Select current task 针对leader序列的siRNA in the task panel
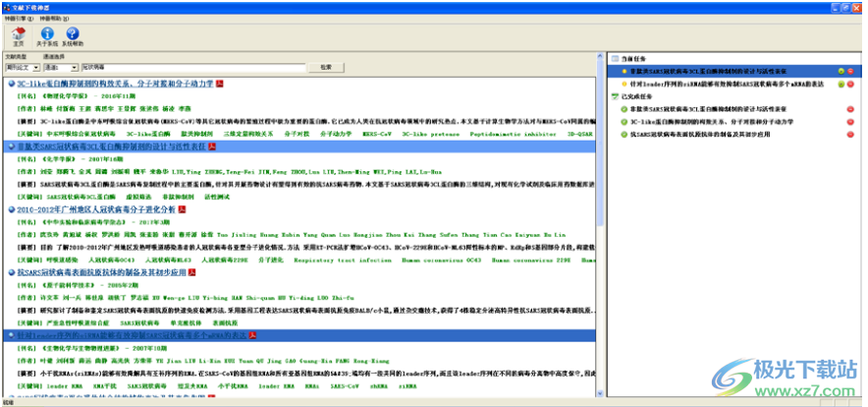 [727, 85]
